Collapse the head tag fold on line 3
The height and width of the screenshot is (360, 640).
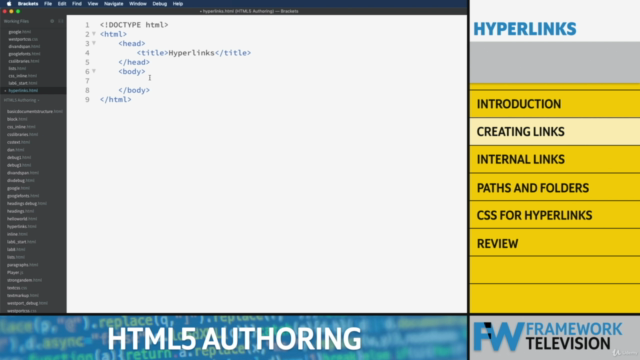94,43
